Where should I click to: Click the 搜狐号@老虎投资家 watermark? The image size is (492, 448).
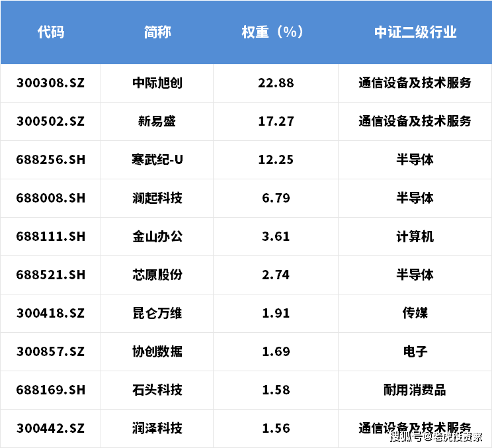click(436, 437)
